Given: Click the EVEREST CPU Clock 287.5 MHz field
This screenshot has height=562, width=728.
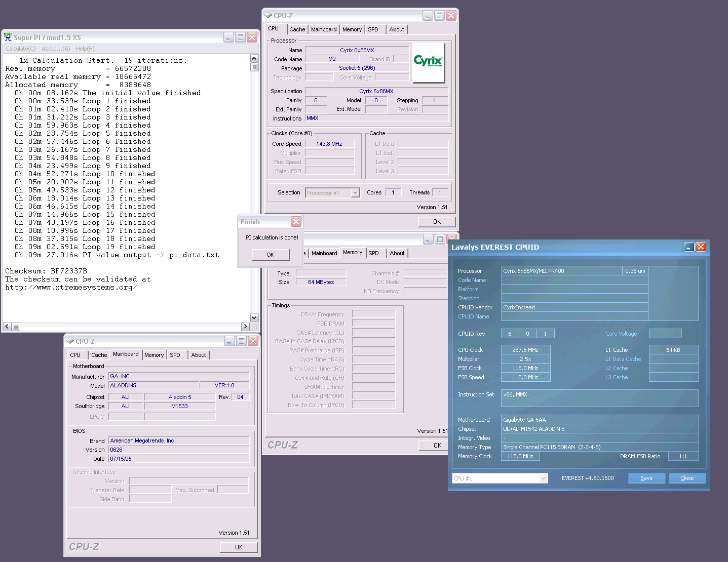Looking at the screenshot, I should [x=525, y=350].
